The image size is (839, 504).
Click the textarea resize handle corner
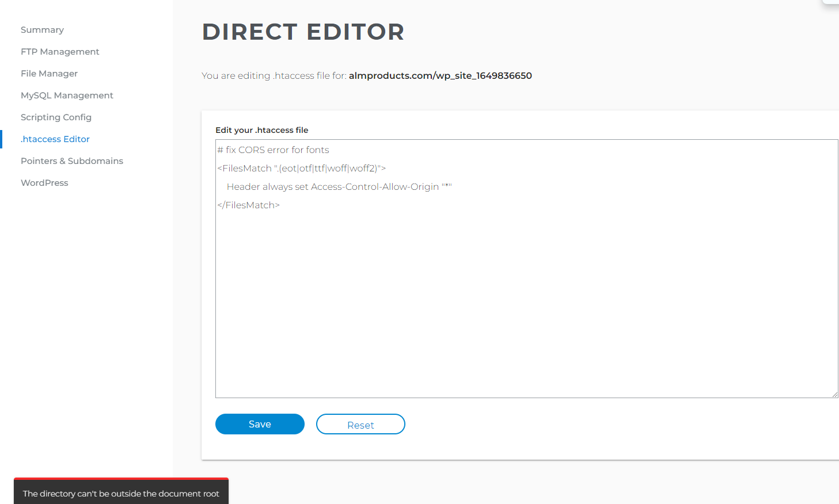[x=834, y=394]
